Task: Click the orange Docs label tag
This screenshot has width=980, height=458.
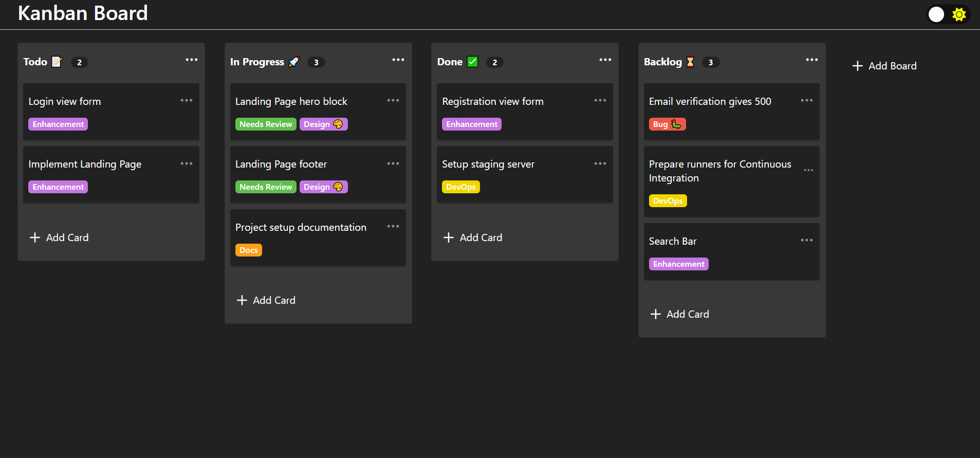Action: 248,250
